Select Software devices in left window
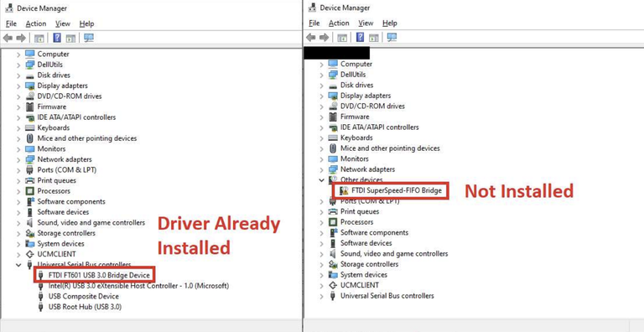 (63, 212)
